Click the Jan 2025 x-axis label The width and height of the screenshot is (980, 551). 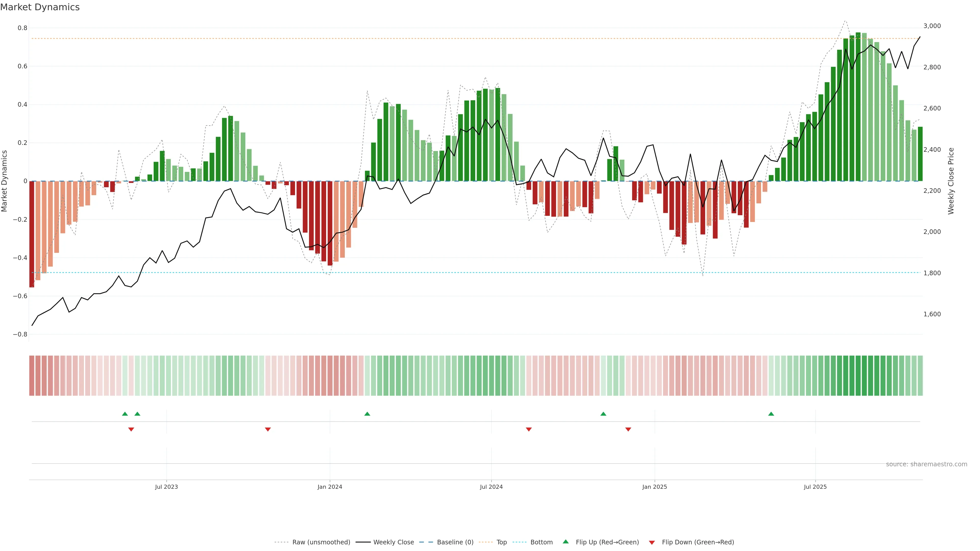pos(654,487)
